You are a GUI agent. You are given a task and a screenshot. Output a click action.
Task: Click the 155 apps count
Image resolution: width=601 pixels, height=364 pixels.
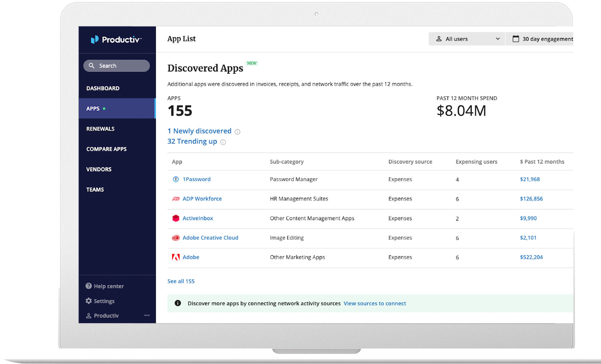[x=180, y=111]
